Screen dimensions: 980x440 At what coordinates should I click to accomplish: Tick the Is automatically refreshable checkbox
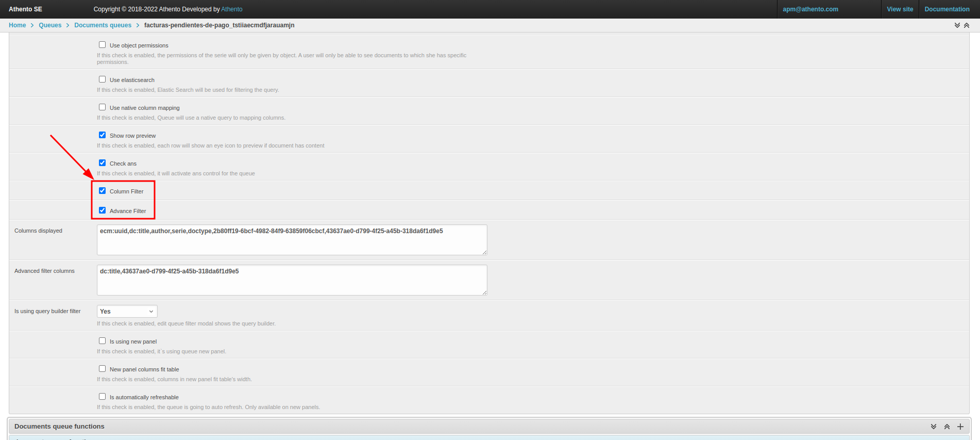coord(102,397)
